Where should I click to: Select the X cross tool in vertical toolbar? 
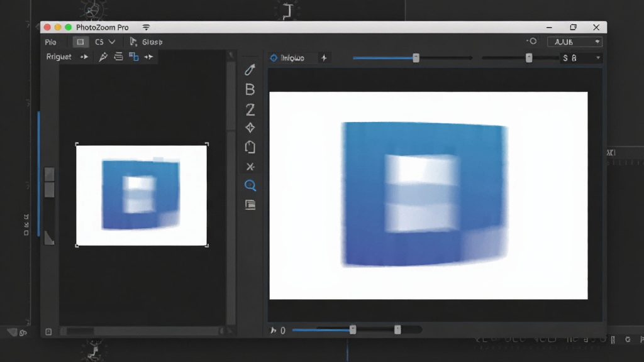(250, 167)
